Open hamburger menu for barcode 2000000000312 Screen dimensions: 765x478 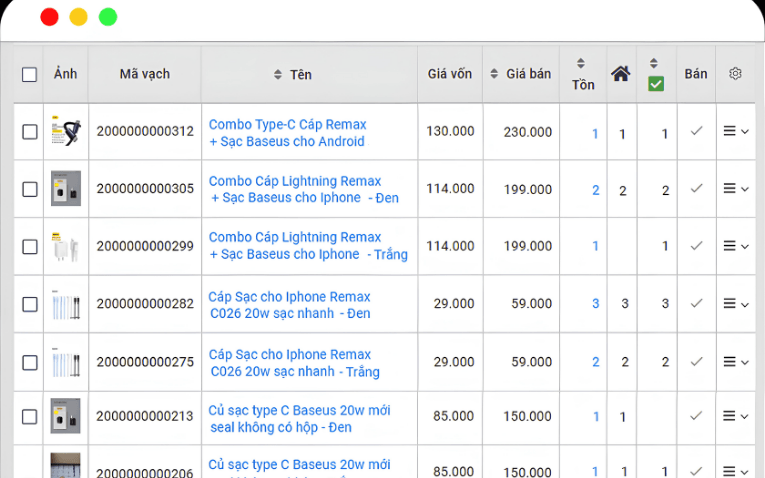(729, 131)
